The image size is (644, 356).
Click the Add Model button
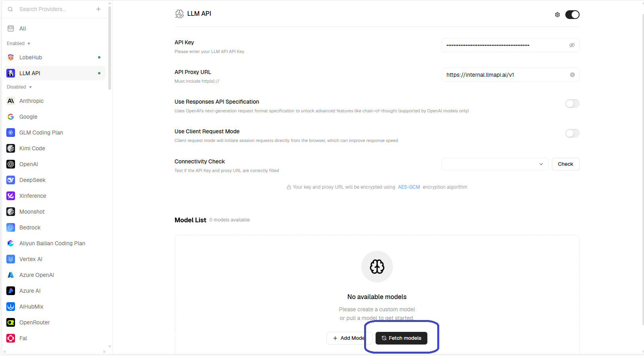(349, 338)
